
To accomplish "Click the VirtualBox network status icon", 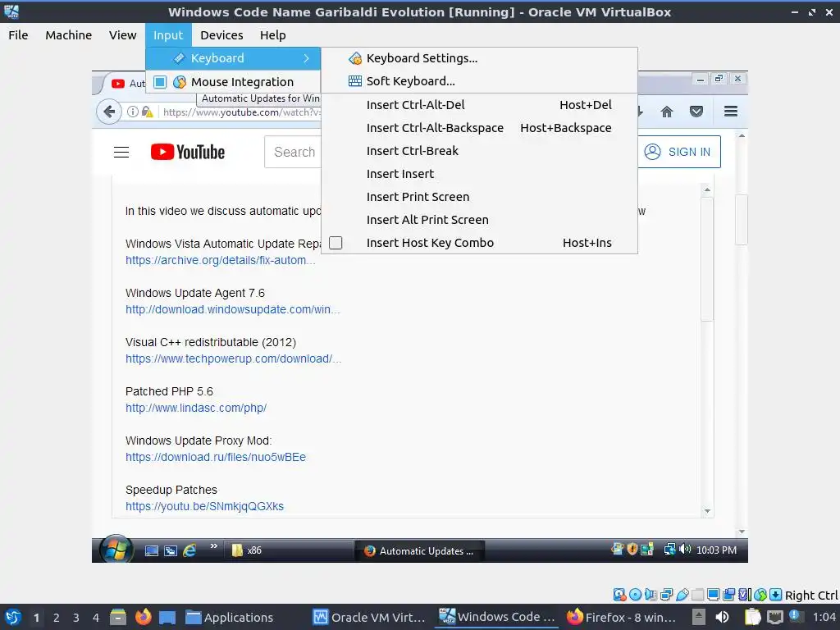I will (x=667, y=595).
